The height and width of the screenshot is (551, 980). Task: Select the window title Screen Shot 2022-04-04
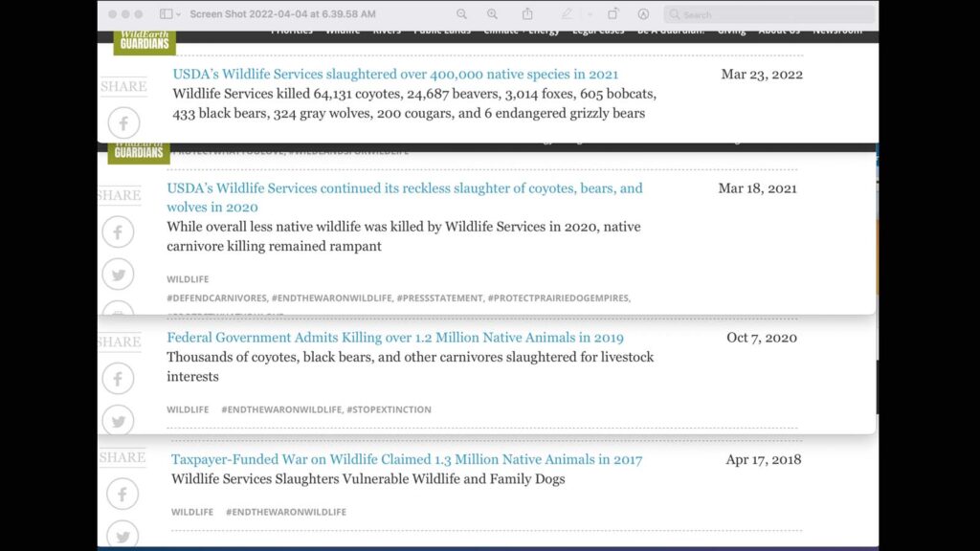click(x=282, y=13)
